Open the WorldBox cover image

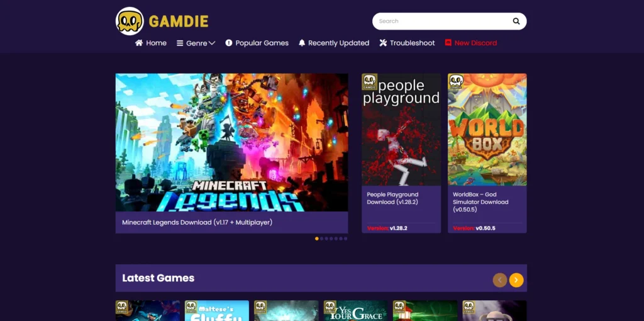[487, 130]
